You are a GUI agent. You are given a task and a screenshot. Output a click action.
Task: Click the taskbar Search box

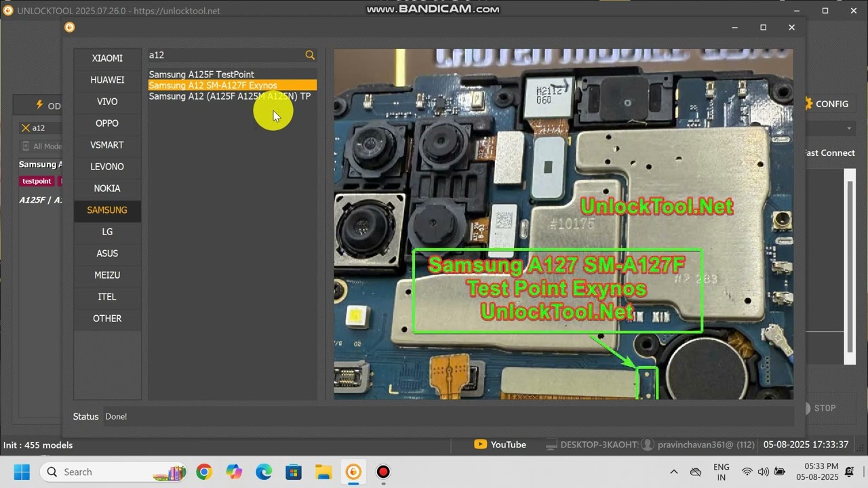coord(113,472)
